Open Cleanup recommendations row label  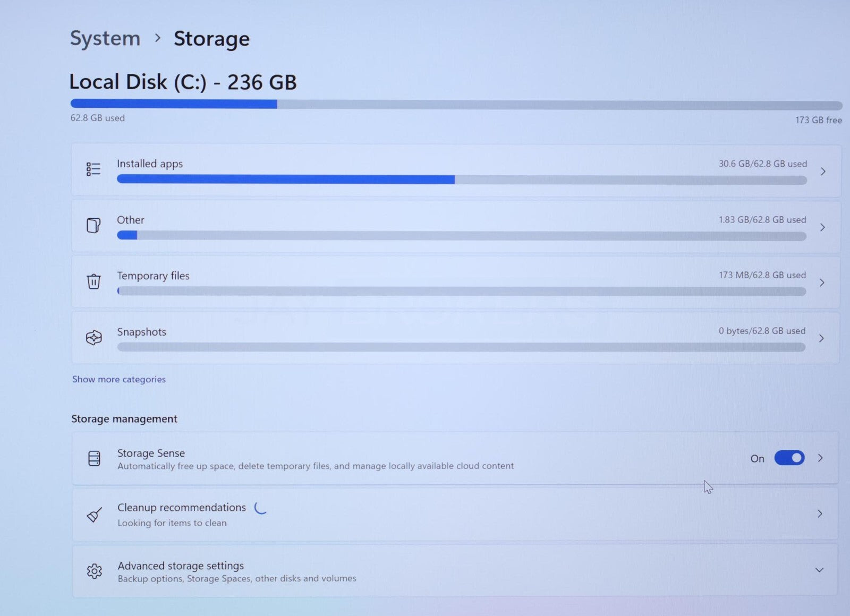[x=182, y=507]
